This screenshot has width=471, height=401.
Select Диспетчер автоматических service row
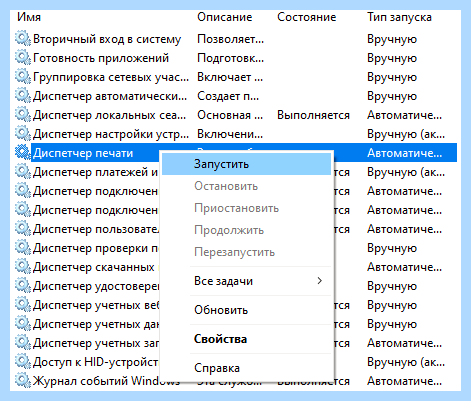coord(110,96)
